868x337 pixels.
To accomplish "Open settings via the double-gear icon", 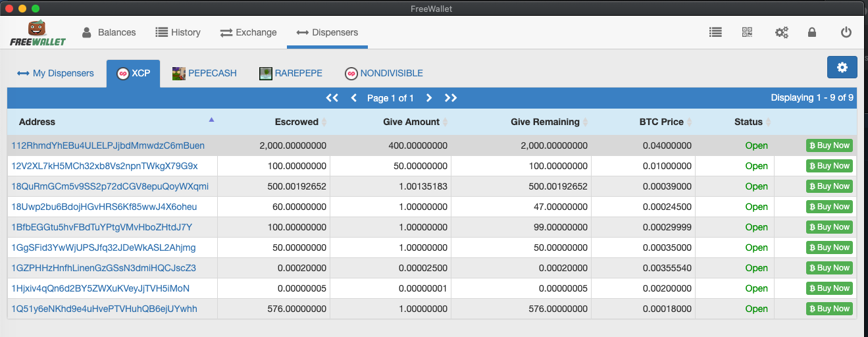I will pos(781,32).
